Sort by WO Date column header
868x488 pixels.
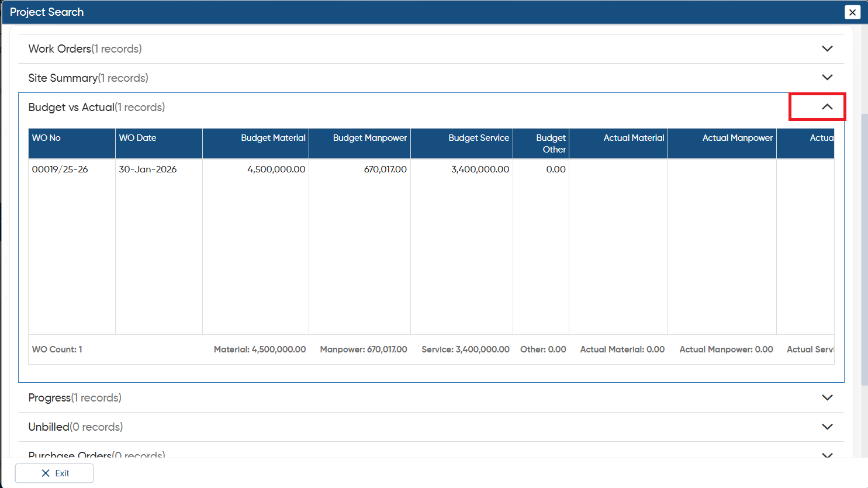tap(159, 144)
